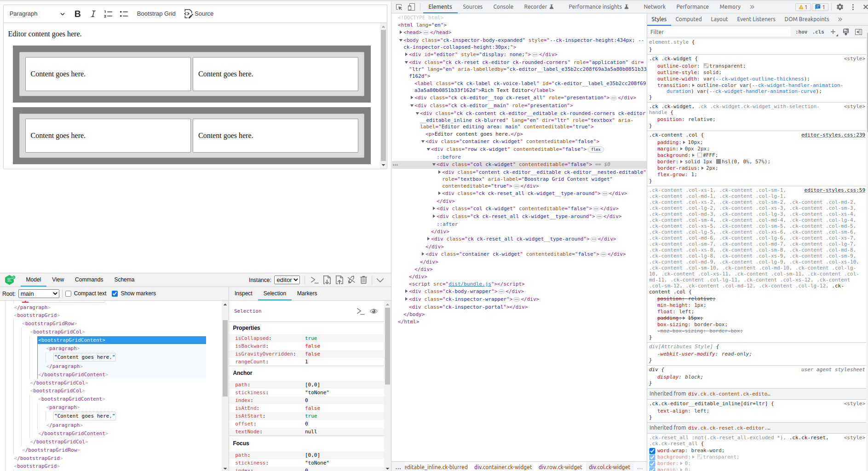This screenshot has width=868, height=471.
Task: Toggle the device toolbar icon
Action: point(411,7)
